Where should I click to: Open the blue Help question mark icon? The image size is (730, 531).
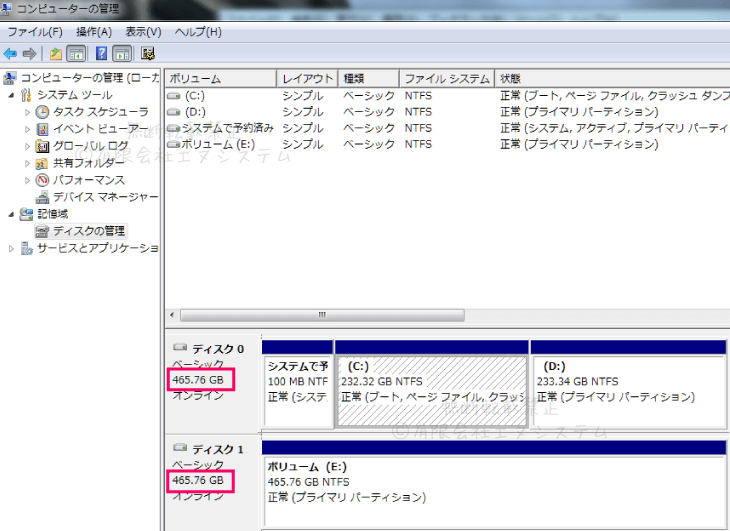click(x=101, y=54)
